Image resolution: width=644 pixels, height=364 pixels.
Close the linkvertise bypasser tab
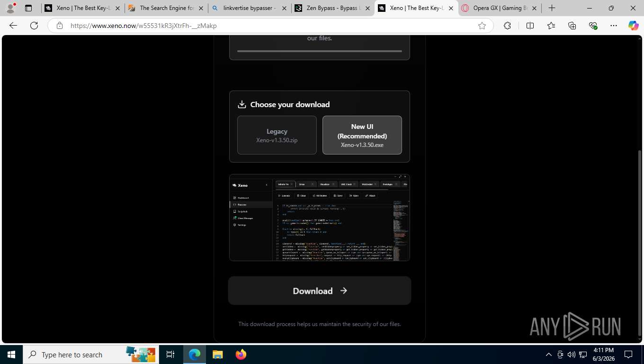coord(284,8)
